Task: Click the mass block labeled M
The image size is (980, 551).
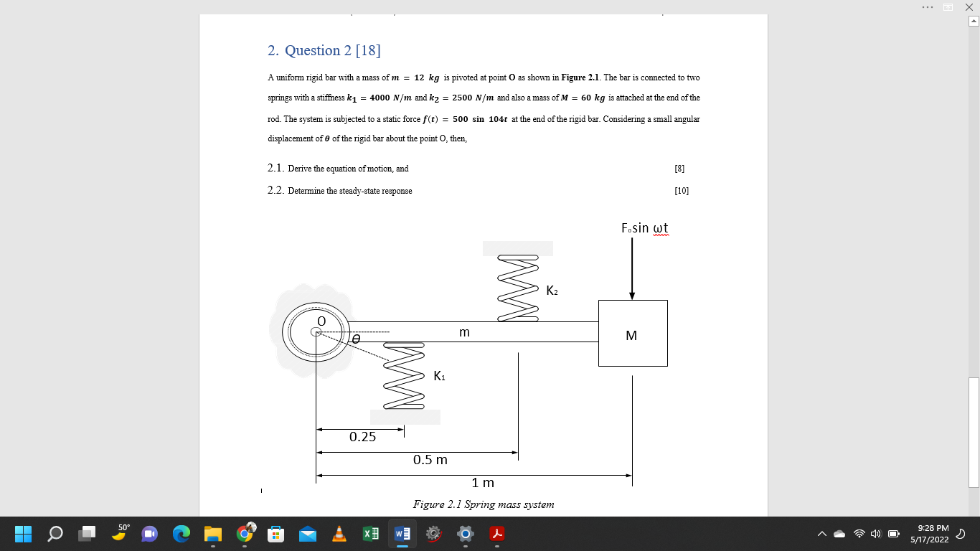Action: point(633,334)
